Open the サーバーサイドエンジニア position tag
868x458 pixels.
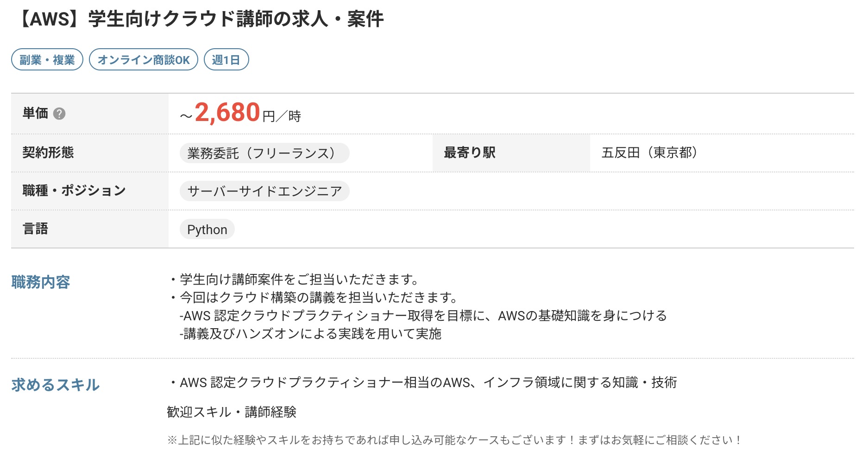264,191
